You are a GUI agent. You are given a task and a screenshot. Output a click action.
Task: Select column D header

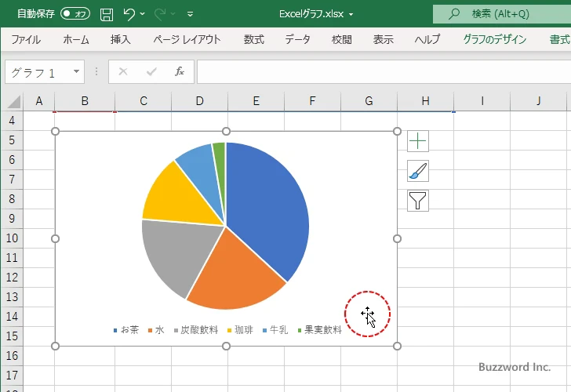point(199,101)
